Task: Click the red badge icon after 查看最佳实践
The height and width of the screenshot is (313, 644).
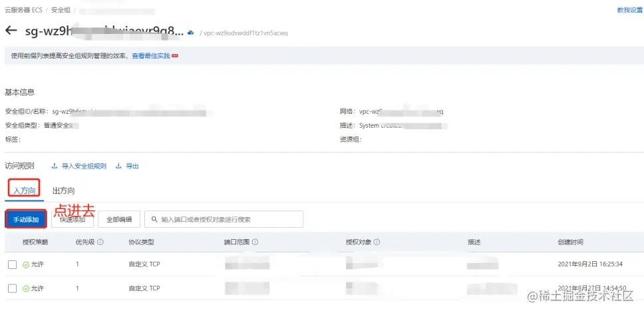Action: point(175,56)
